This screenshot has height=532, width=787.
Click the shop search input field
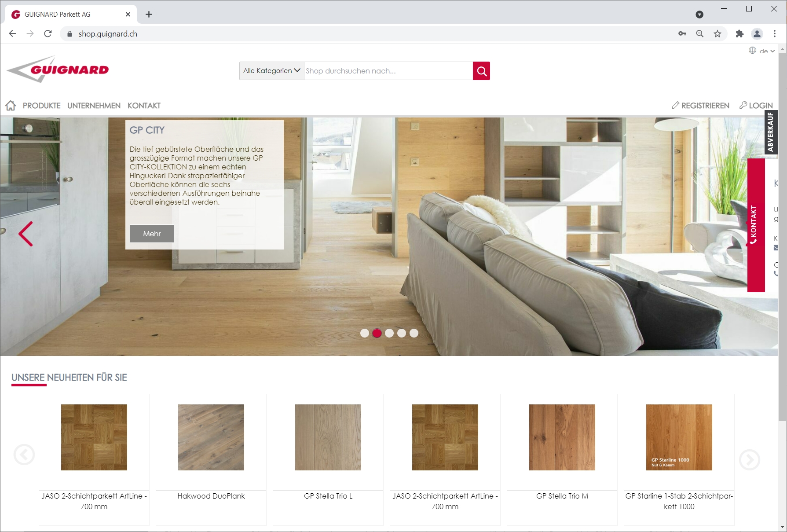tap(388, 71)
